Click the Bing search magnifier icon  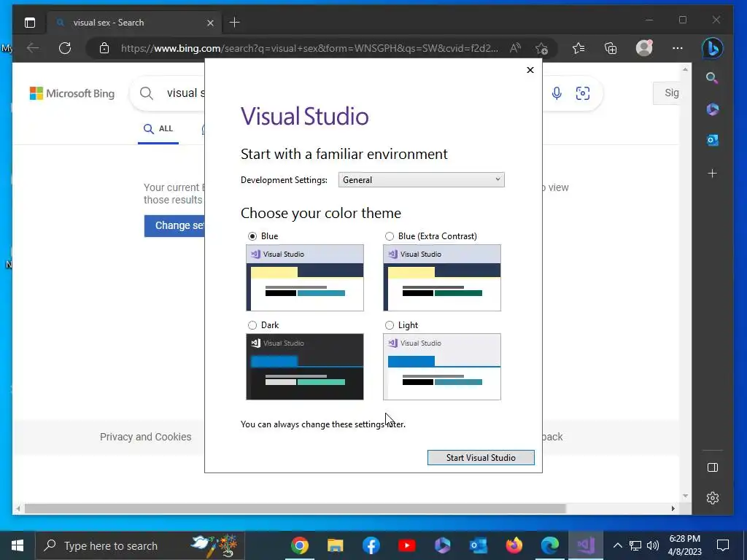[x=146, y=93]
